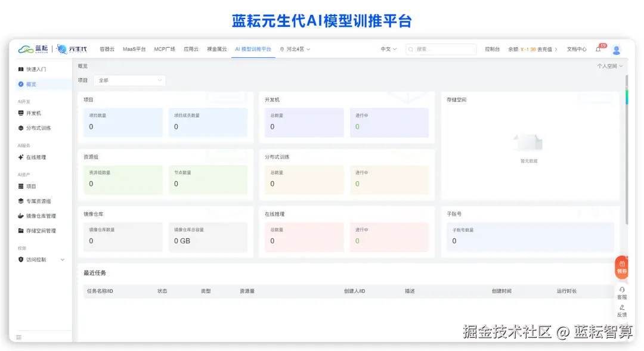Click the 镜像仓库总容量 0 GB card
The image size is (644, 351).
pos(208,237)
